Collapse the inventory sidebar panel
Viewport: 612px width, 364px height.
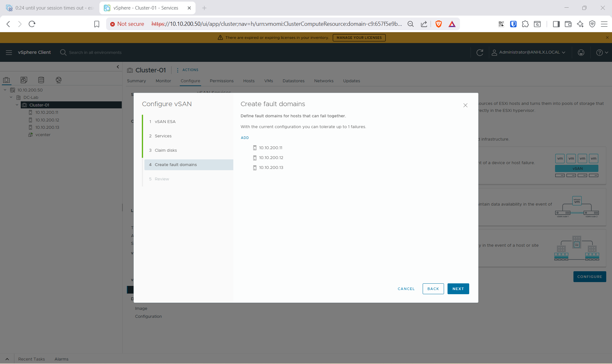click(x=118, y=67)
